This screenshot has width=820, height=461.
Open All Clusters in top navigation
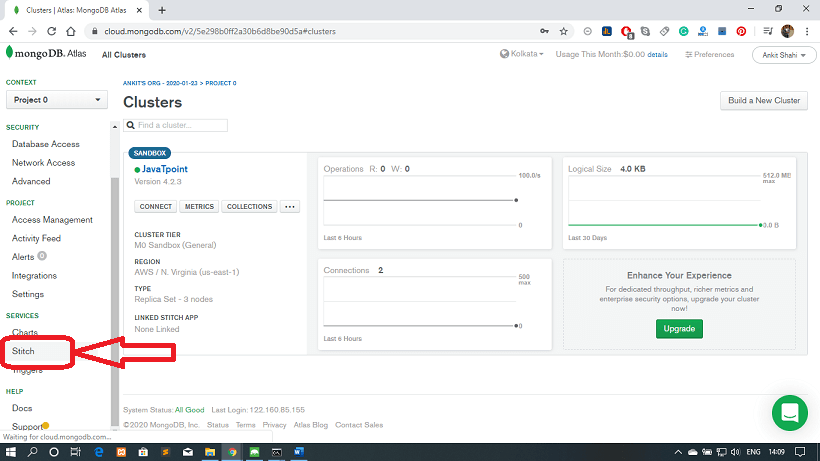[123, 55]
